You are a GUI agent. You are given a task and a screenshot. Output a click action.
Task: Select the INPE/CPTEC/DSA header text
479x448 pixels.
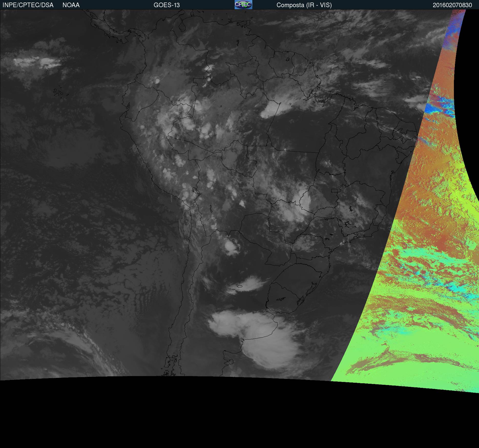[x=28, y=5]
